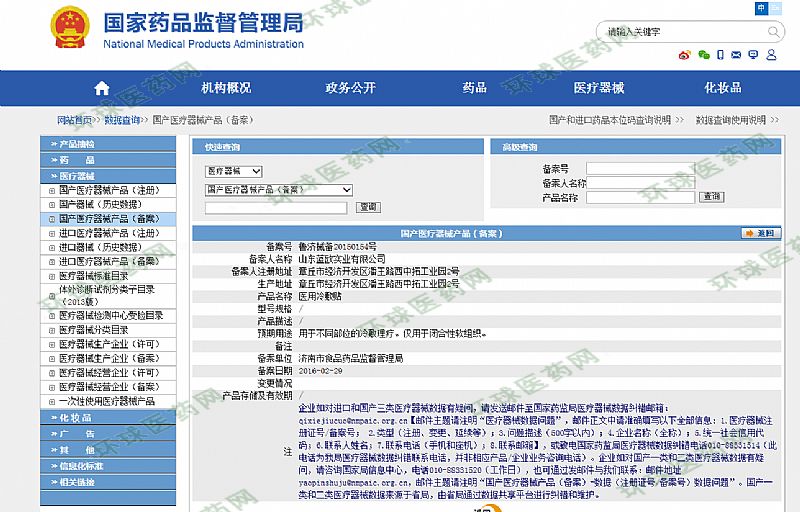The image size is (800, 512).
Task: Open the 机构概况 navigation menu
Action: 226,88
